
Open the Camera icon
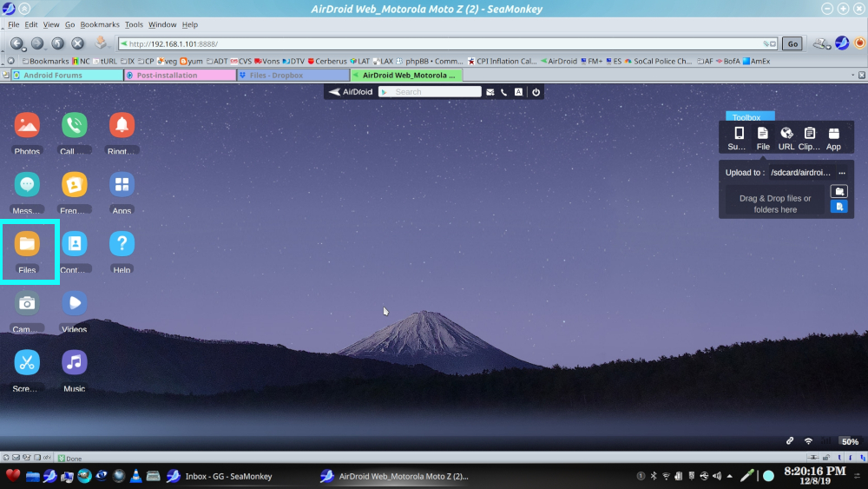pos(27,303)
